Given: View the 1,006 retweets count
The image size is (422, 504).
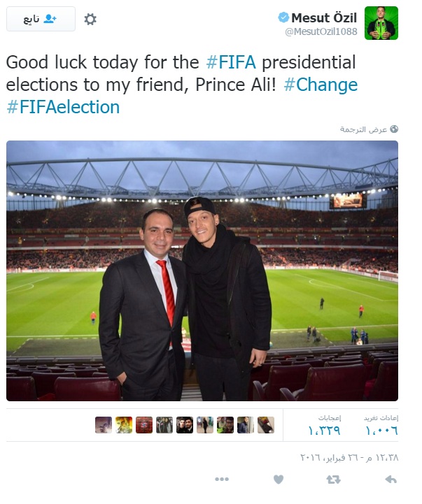Looking at the screenshot, I should 381,426.
